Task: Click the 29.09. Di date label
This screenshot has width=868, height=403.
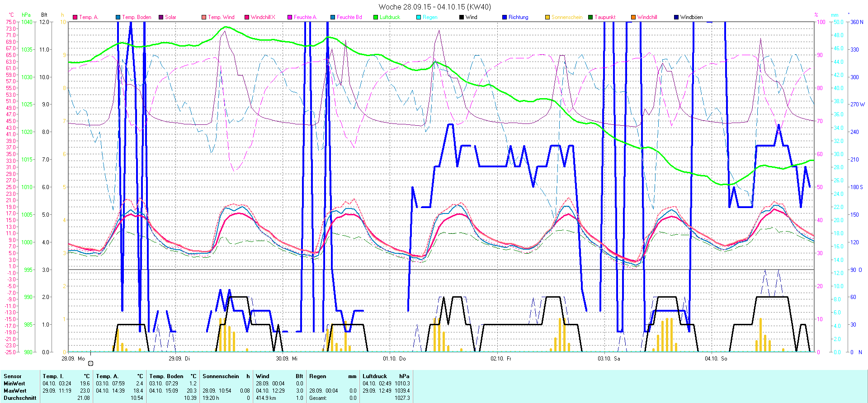Action: (x=179, y=359)
